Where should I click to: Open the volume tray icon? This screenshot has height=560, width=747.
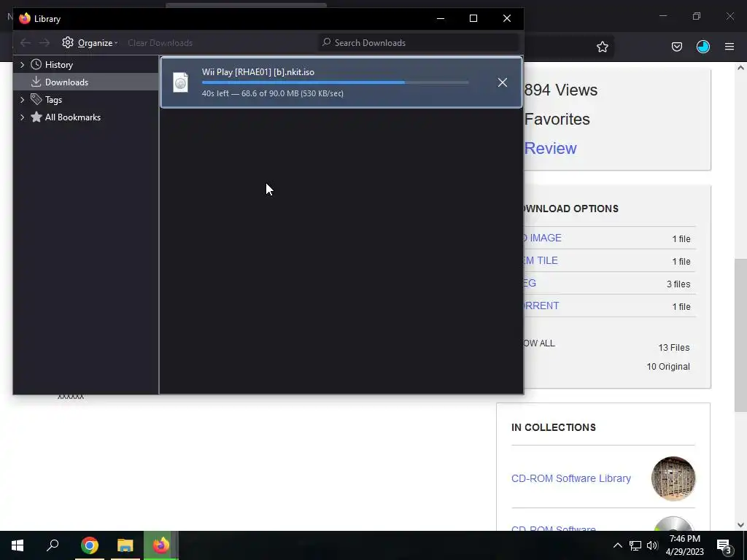(x=652, y=545)
